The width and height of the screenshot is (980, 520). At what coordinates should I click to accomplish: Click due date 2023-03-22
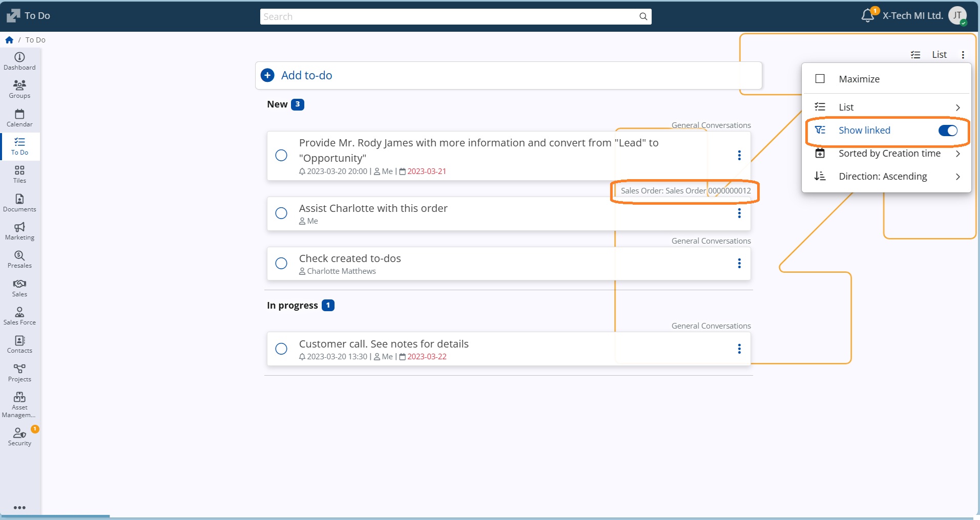(427, 357)
